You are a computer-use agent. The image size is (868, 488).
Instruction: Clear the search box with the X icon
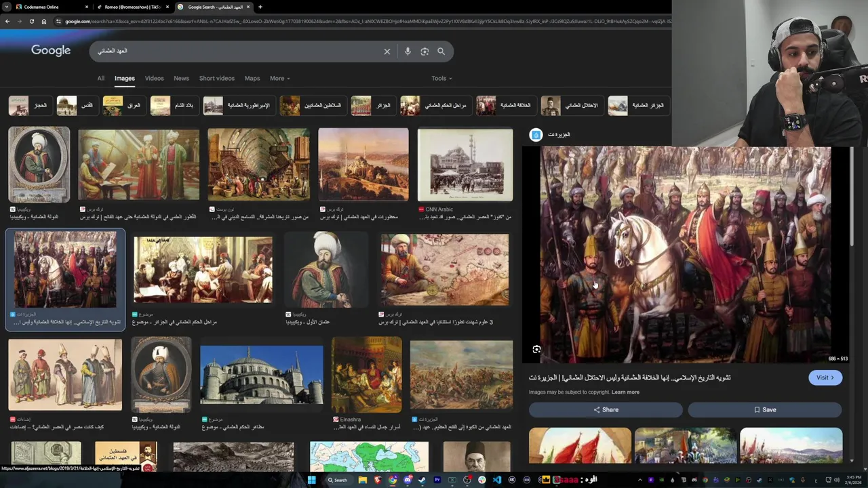[387, 52]
